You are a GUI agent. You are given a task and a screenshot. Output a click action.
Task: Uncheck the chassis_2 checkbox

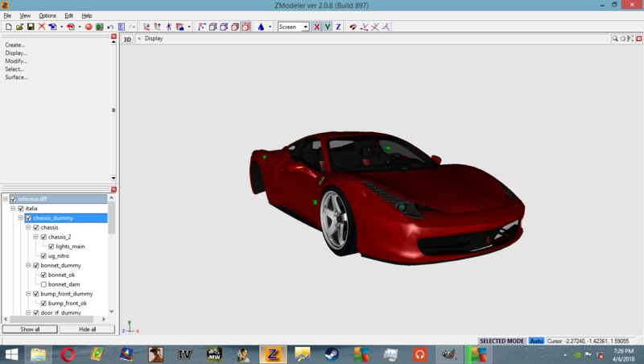click(x=43, y=237)
